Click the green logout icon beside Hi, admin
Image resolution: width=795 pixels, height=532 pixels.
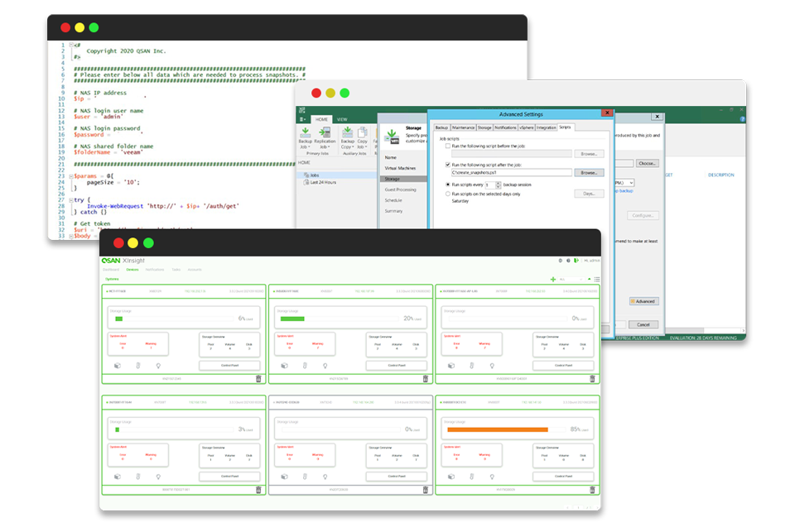576,261
